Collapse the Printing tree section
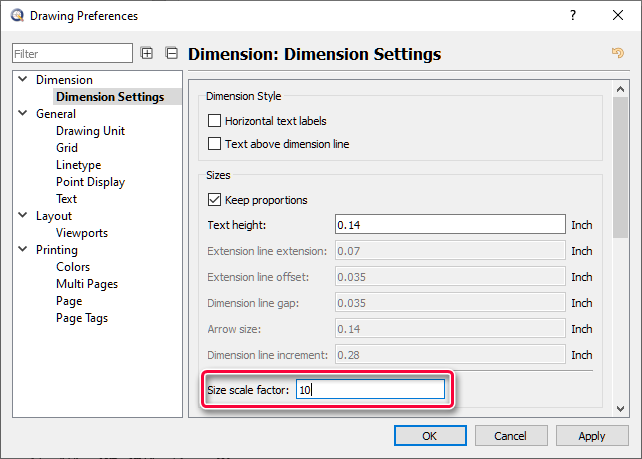 pyautogui.click(x=22, y=250)
